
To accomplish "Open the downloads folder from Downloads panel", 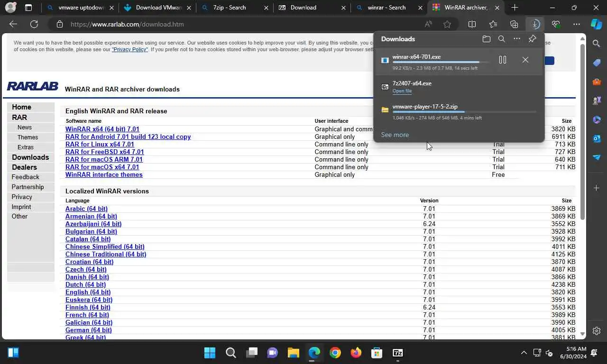I will coord(486,39).
